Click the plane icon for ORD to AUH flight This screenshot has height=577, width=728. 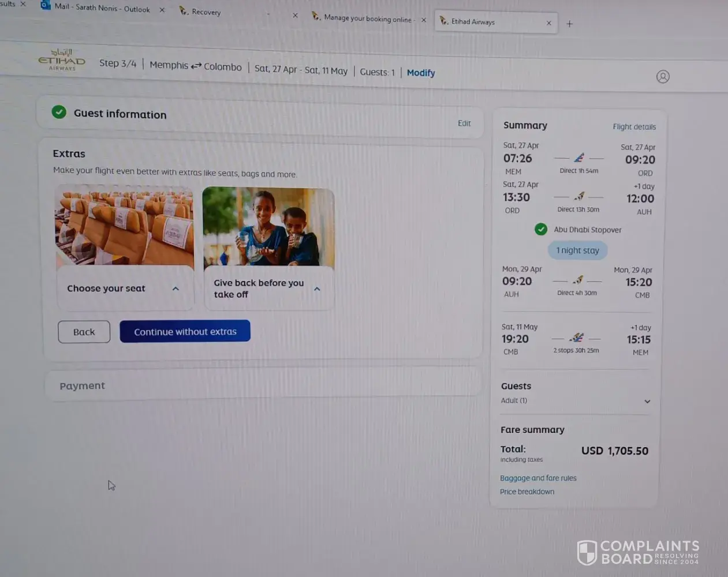click(x=579, y=196)
